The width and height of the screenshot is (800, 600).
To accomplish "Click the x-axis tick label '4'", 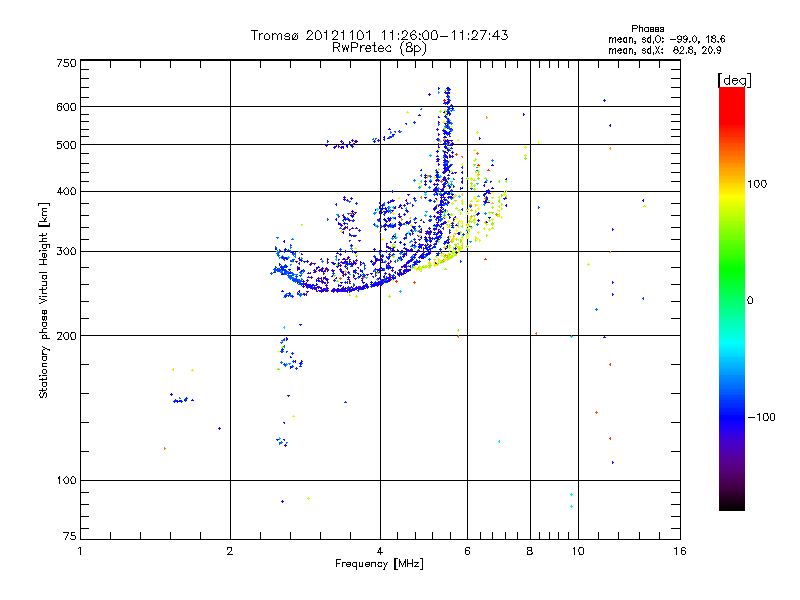I will click(x=380, y=551).
